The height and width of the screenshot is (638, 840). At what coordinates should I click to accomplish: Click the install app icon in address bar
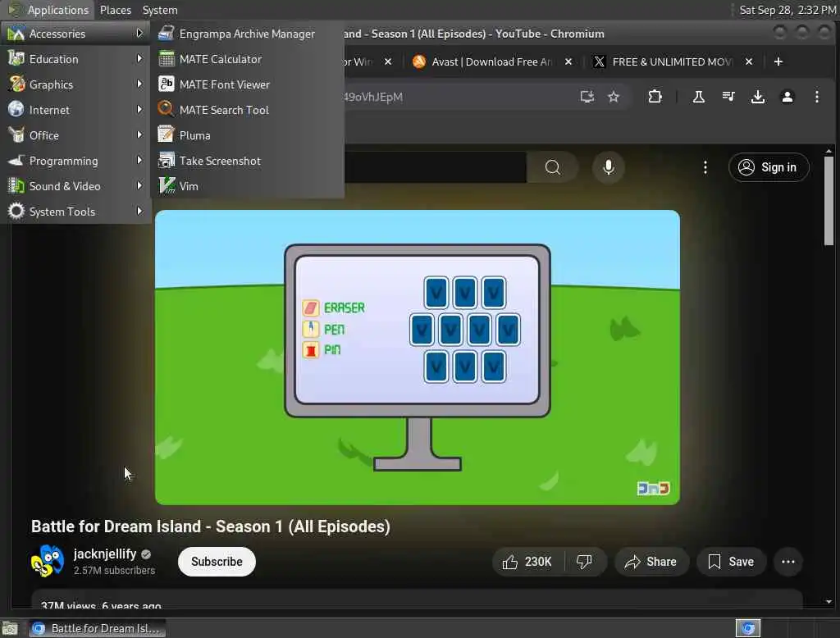tap(587, 97)
